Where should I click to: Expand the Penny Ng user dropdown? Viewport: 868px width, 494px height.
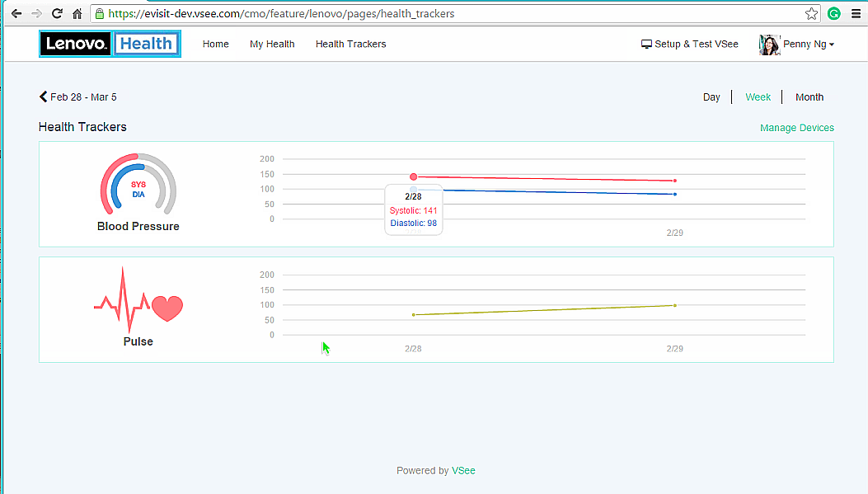[808, 44]
